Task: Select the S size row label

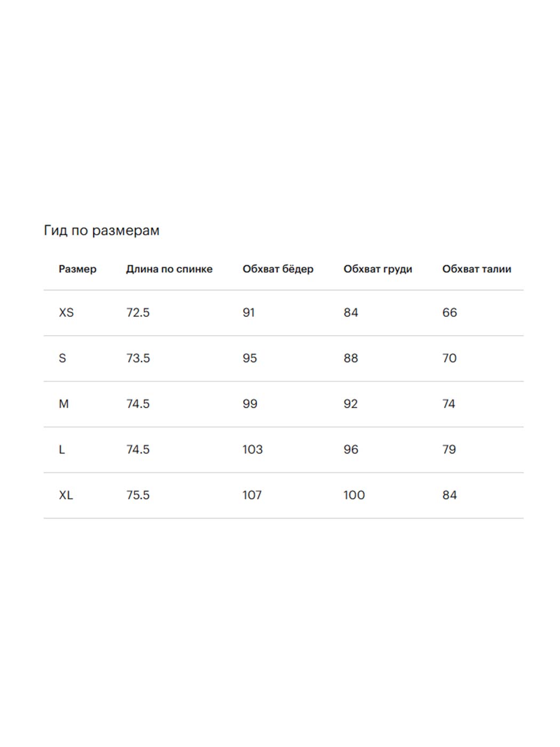Action: click(62, 358)
